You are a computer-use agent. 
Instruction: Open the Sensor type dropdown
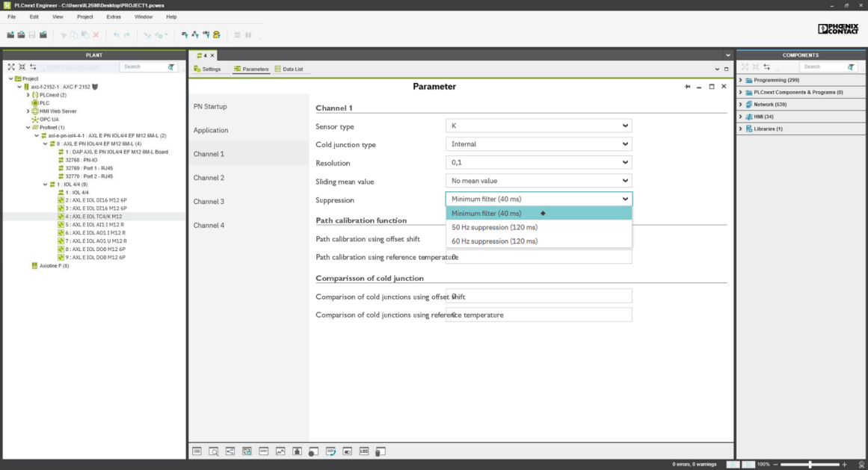(x=538, y=126)
